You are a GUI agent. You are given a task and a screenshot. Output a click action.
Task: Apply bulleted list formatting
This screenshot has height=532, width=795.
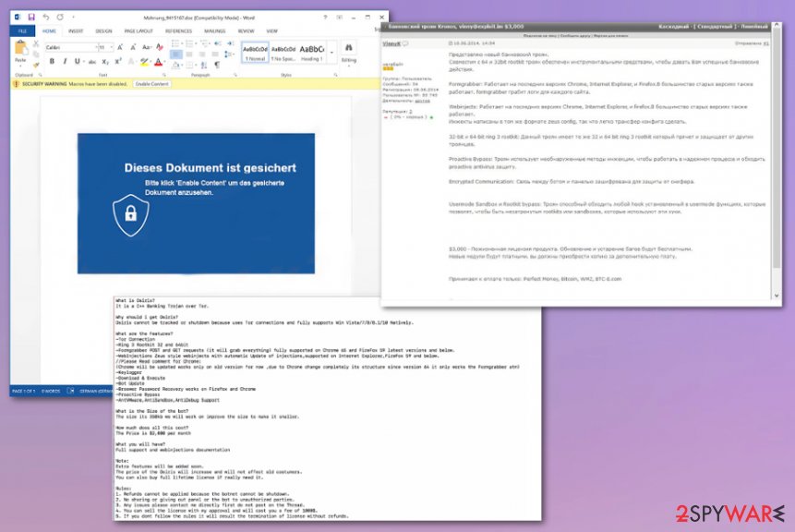(x=177, y=43)
